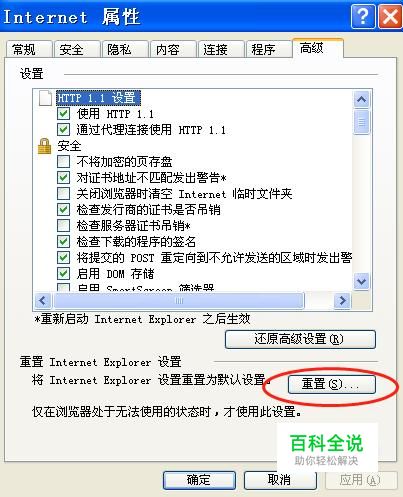The height and width of the screenshot is (497, 403).
Task: Toggle 检查服务器证书吊销 checkbox
Action: [x=63, y=226]
